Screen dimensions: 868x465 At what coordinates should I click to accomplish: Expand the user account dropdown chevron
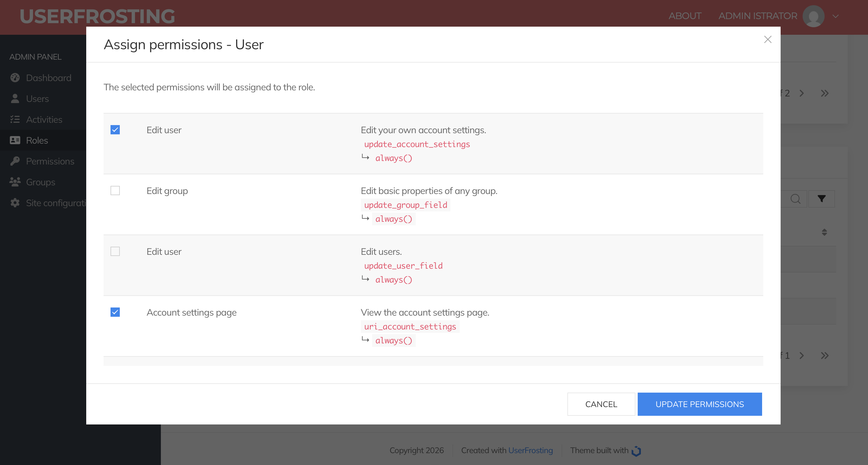click(x=835, y=16)
